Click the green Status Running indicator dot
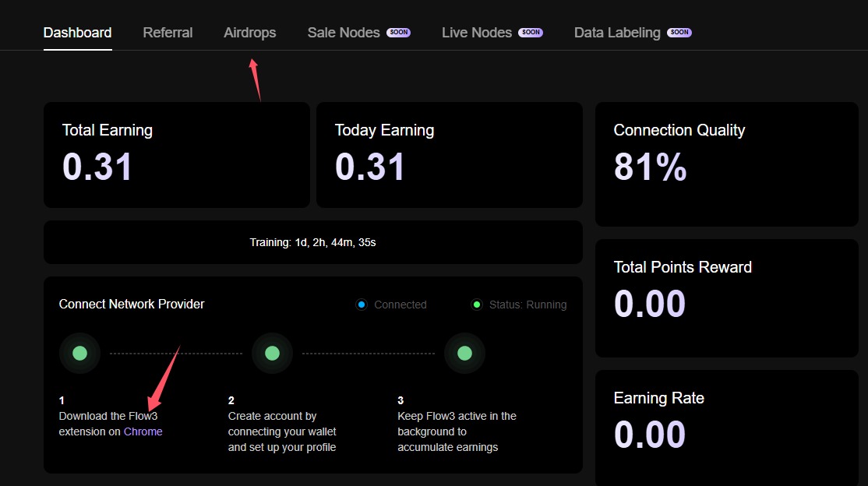Image resolution: width=868 pixels, height=486 pixels. click(x=477, y=305)
